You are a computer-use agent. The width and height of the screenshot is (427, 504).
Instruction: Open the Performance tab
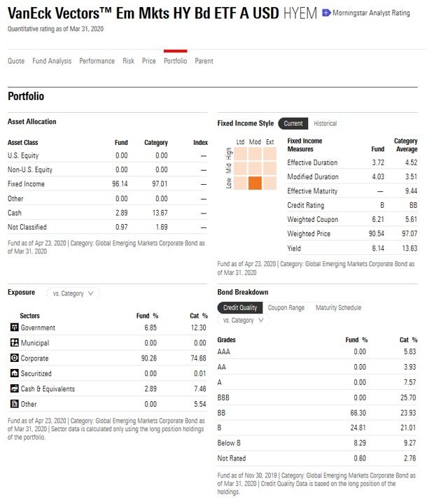point(97,61)
